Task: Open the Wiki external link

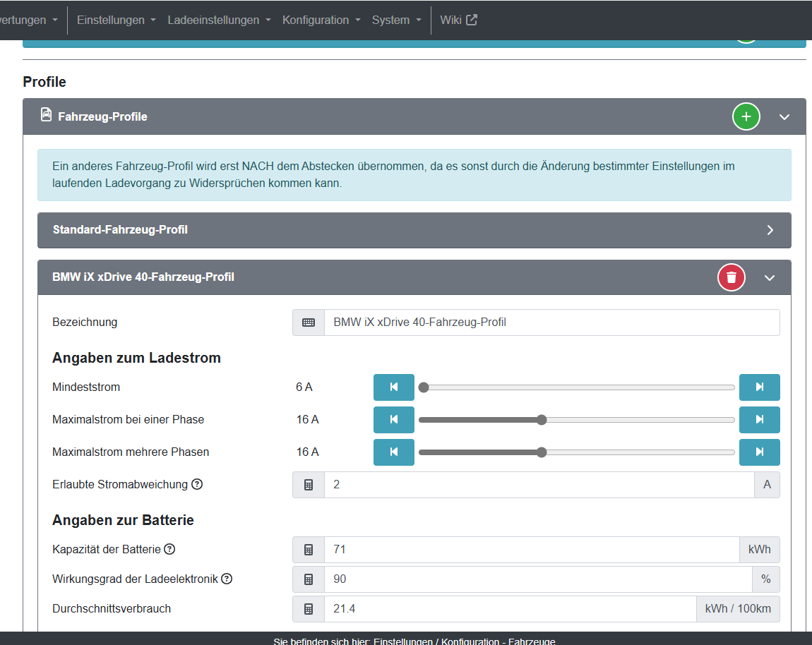Action: [x=458, y=20]
